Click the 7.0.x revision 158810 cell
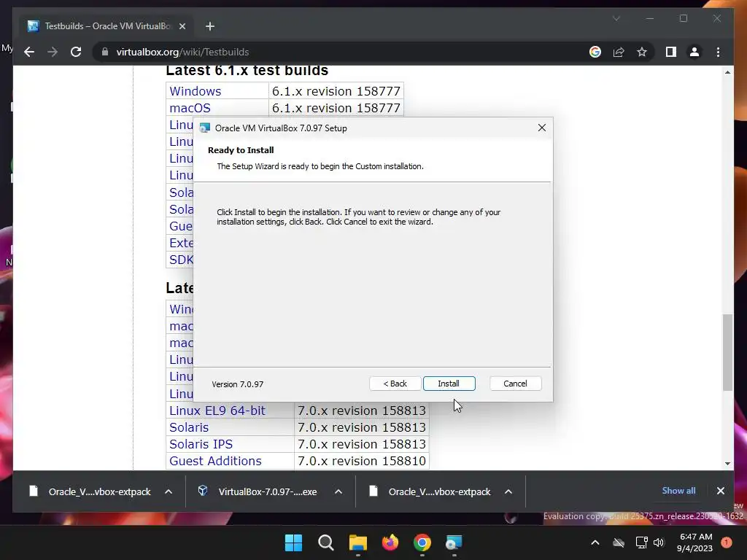 click(x=362, y=461)
